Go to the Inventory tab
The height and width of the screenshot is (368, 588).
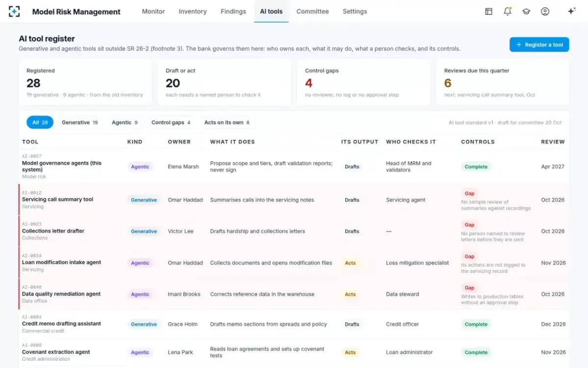pos(193,11)
